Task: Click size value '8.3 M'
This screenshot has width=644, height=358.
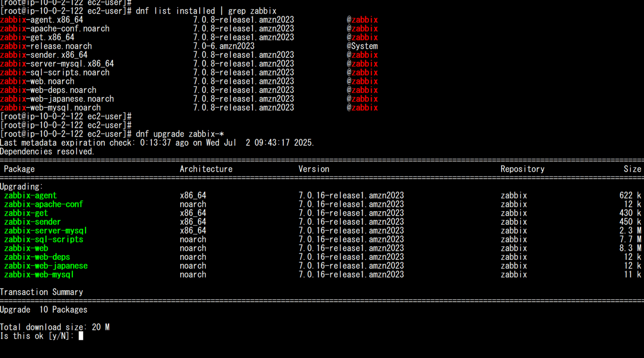Action: pos(630,248)
